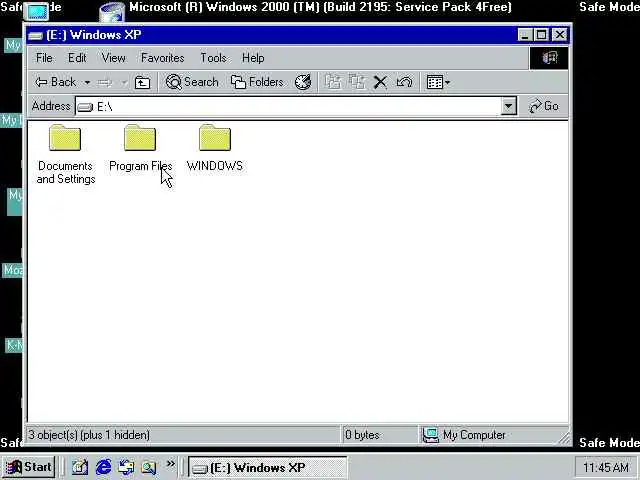This screenshot has height=480, width=640.
Task: Open the Views dropdown button
Action: [438, 82]
